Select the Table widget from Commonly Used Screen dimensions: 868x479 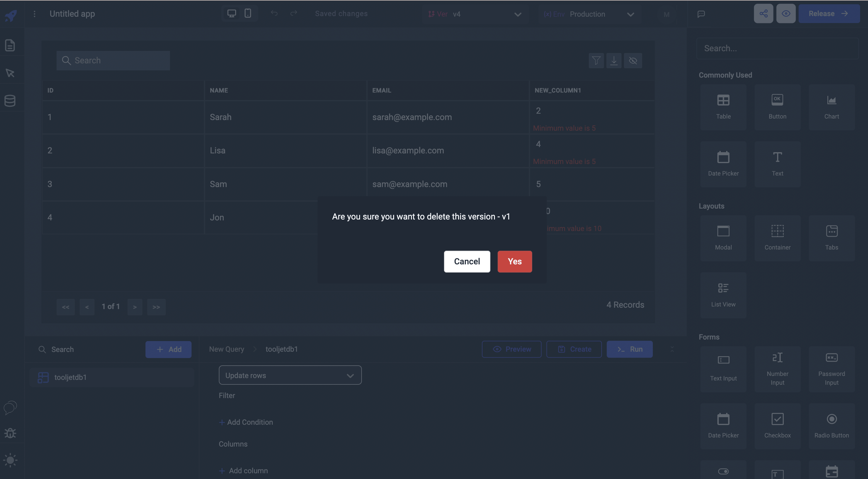(723, 106)
